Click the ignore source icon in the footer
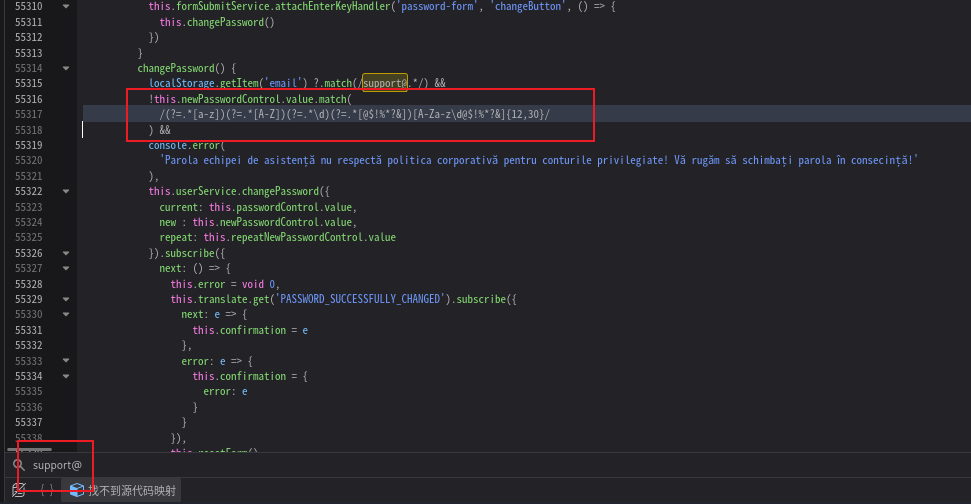Image resolution: width=971 pixels, height=504 pixels. (x=19, y=490)
